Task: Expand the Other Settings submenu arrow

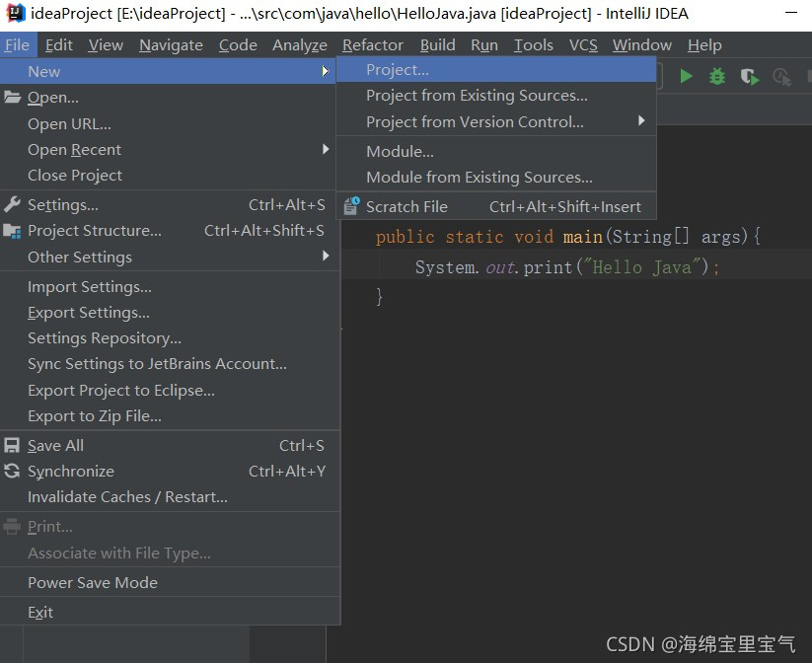Action: [326, 256]
